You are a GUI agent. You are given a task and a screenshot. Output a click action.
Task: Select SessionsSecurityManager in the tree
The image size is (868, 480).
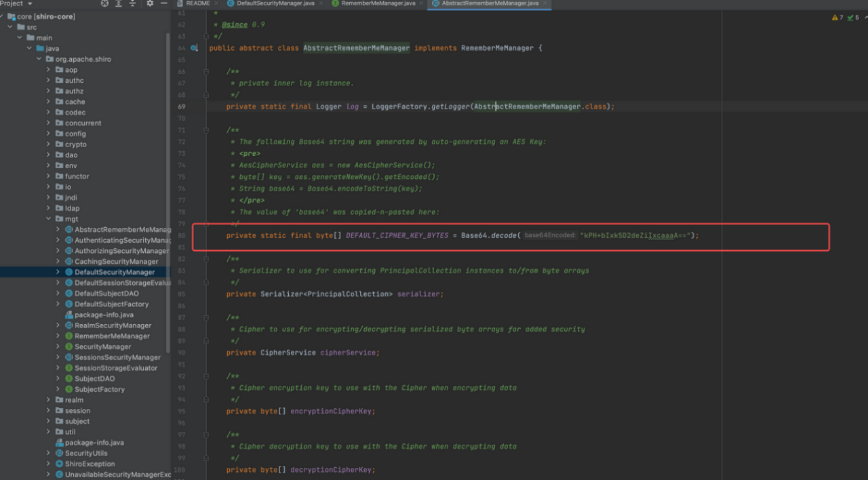click(x=117, y=357)
